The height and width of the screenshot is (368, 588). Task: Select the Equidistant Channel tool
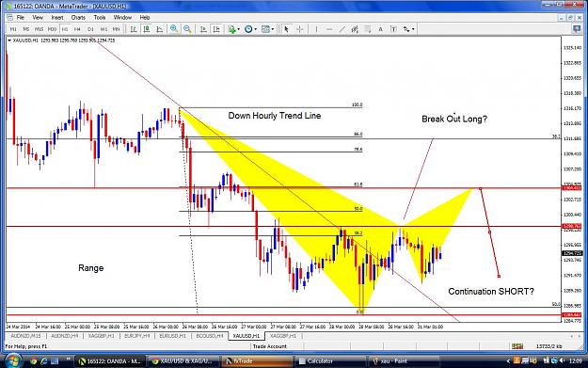pyautogui.click(x=355, y=29)
